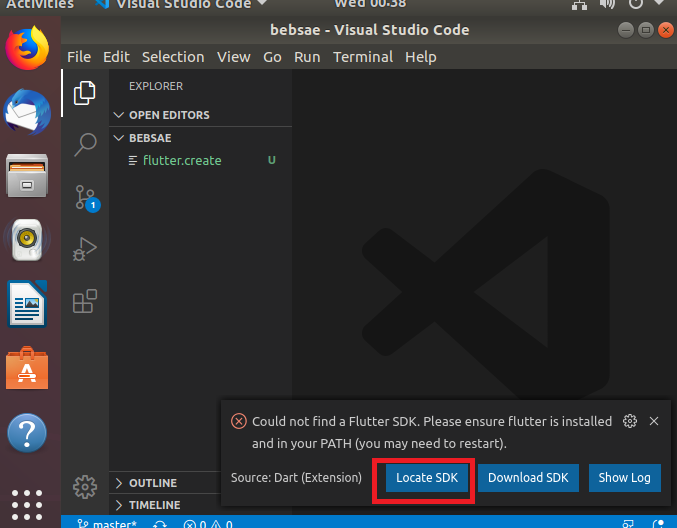Open the Go menu

[x=272, y=57]
